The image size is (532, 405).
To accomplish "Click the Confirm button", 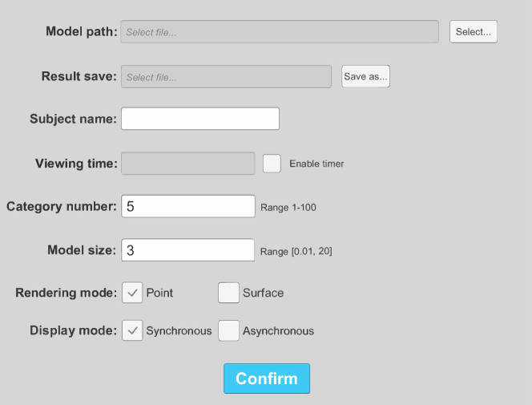I will [266, 379].
